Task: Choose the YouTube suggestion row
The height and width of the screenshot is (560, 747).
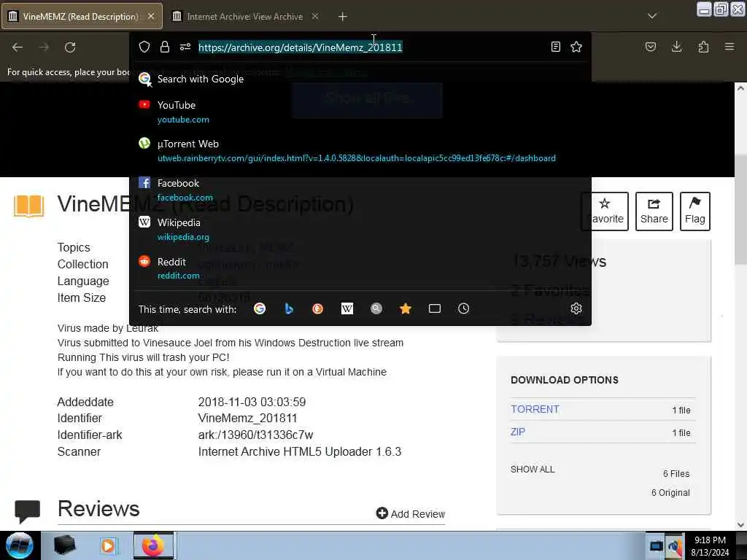Action: click(360, 112)
